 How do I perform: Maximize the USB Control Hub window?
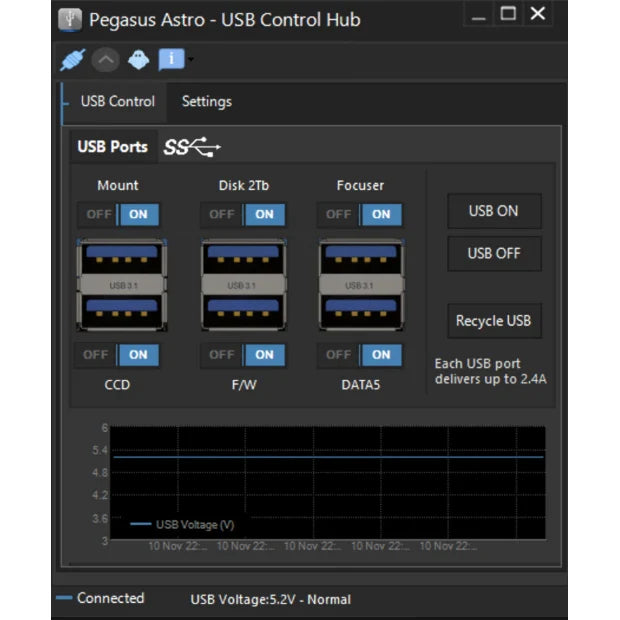(508, 14)
